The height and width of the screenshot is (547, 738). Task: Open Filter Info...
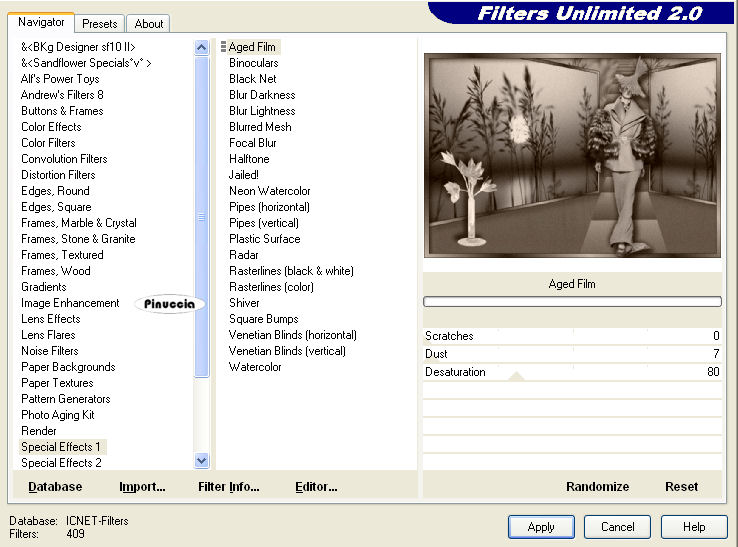229,486
